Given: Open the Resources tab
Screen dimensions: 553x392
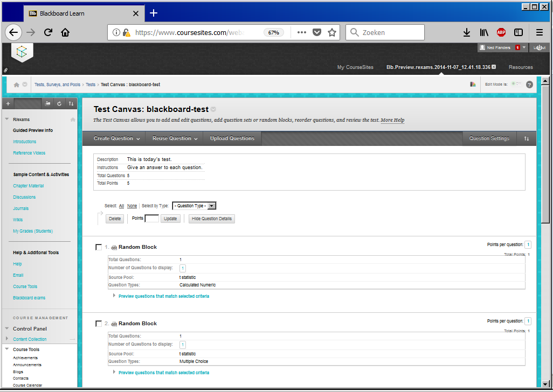Looking at the screenshot, I should [521, 67].
